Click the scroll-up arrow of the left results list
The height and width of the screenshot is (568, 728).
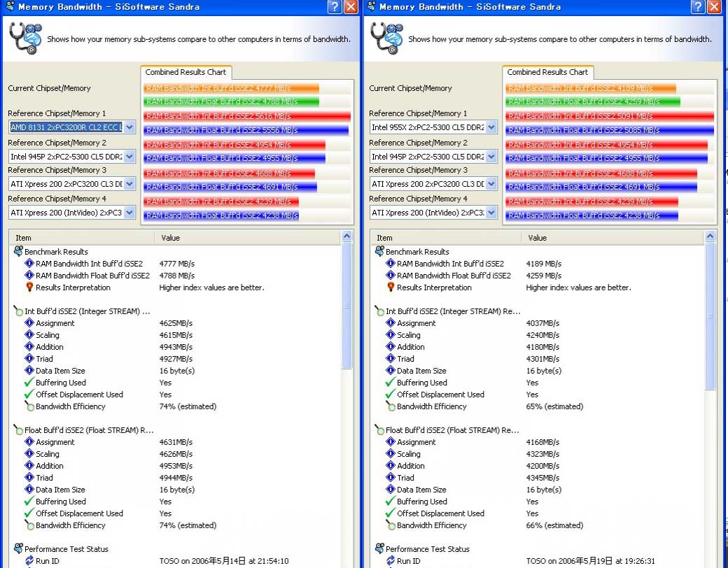[x=346, y=236]
